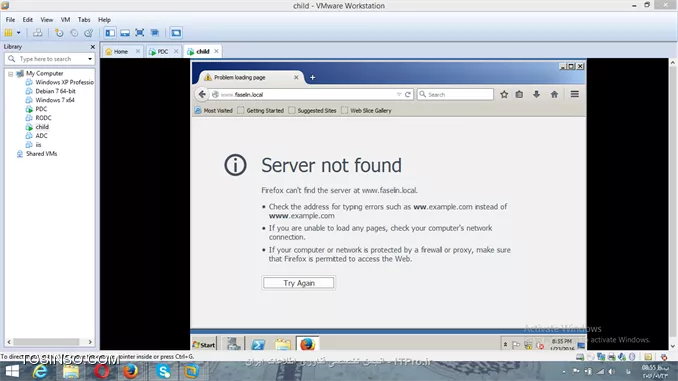This screenshot has width=678, height=381.
Task: Click the Firefox search box
Action: pyautogui.click(x=455, y=94)
